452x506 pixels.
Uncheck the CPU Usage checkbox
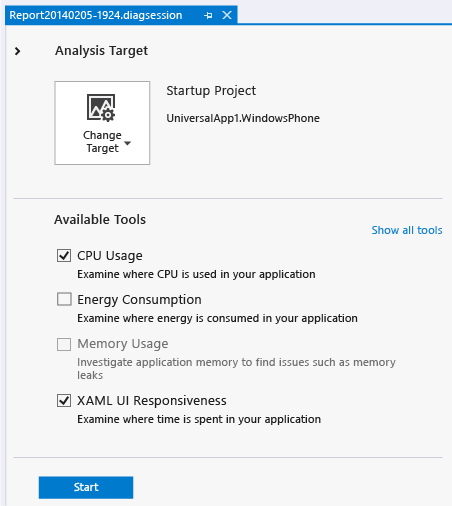pos(64,256)
